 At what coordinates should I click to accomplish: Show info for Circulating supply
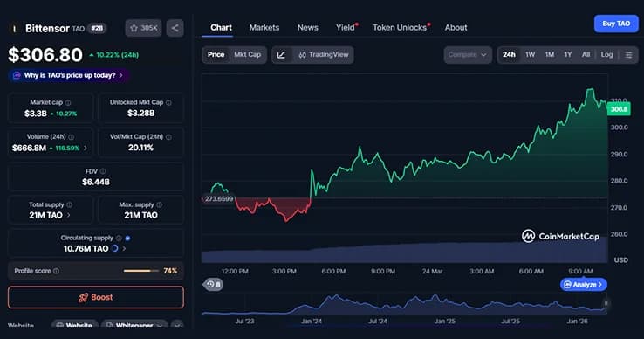(119, 238)
